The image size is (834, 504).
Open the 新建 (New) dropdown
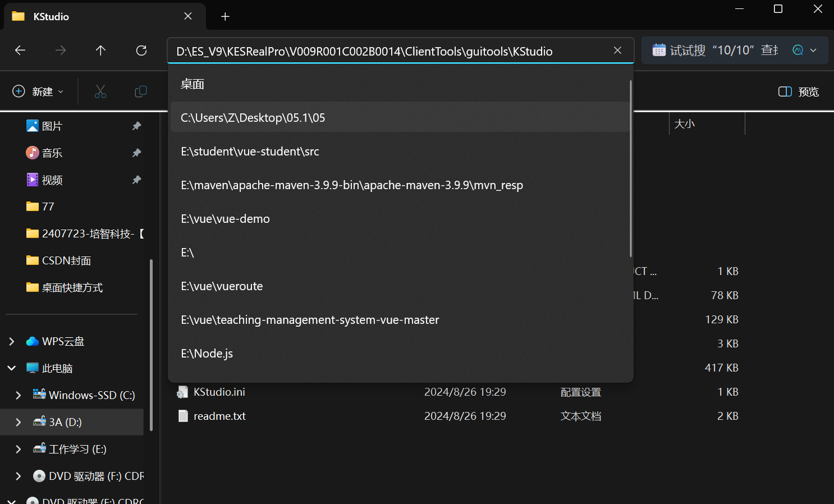(38, 91)
